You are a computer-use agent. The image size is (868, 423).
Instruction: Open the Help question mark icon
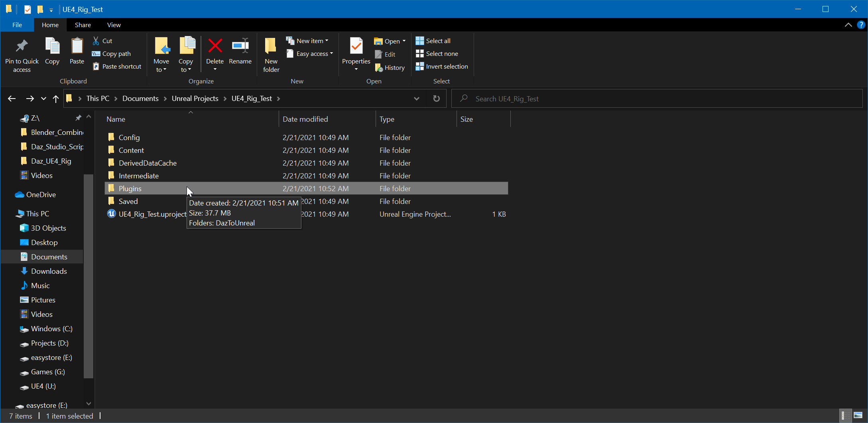pos(861,25)
